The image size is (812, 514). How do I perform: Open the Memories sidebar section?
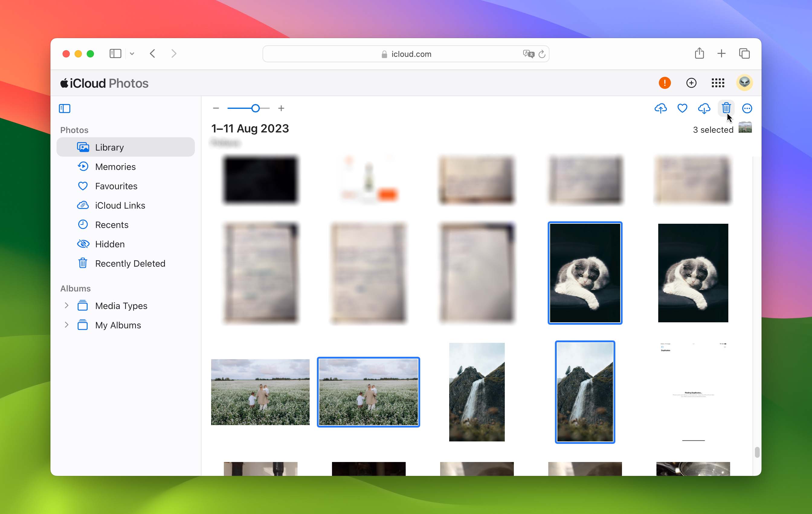115,166
